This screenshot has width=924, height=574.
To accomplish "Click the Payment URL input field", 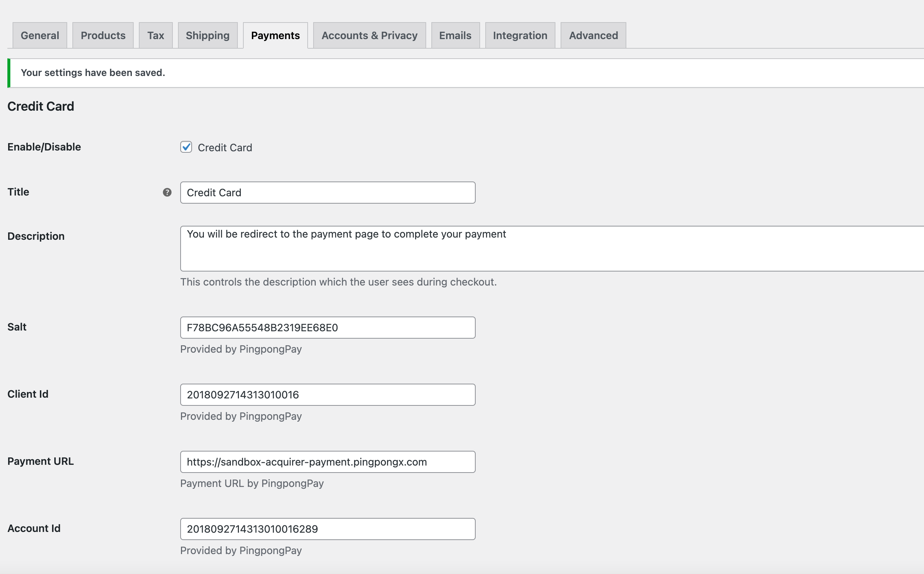I will pyautogui.click(x=328, y=462).
